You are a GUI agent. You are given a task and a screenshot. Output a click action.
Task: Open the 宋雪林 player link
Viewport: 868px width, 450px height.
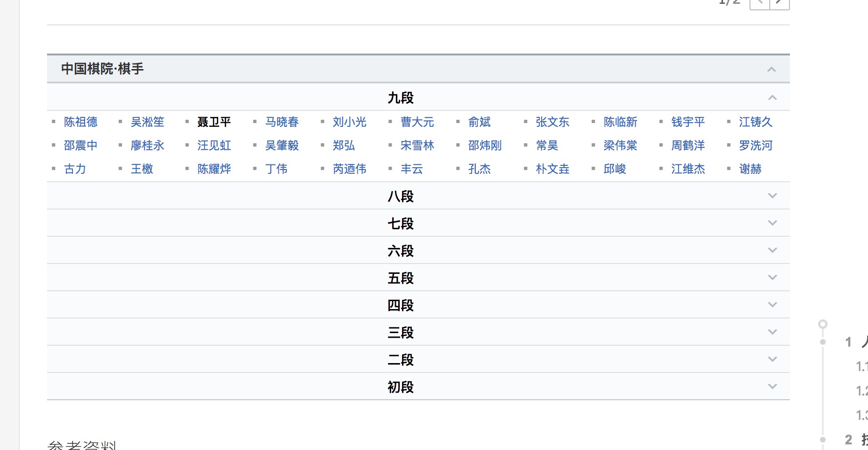(418, 146)
